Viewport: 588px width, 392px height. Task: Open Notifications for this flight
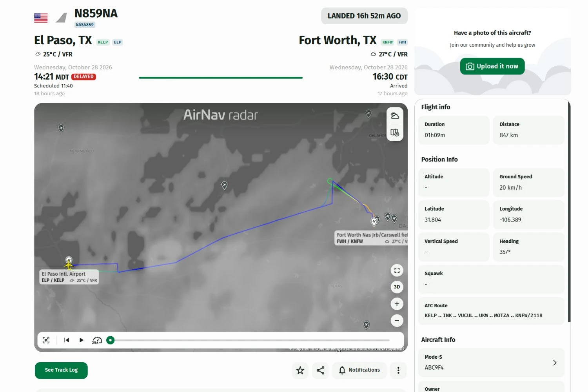pos(359,370)
